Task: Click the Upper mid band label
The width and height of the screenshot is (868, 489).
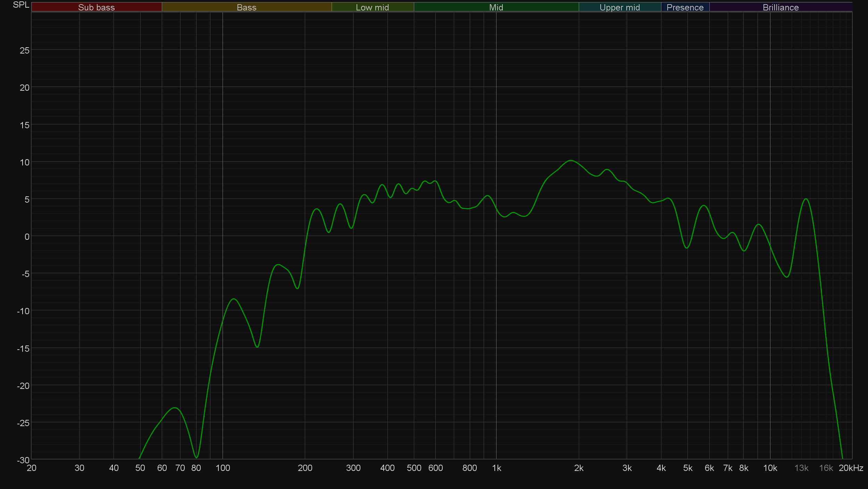Action: tap(619, 7)
